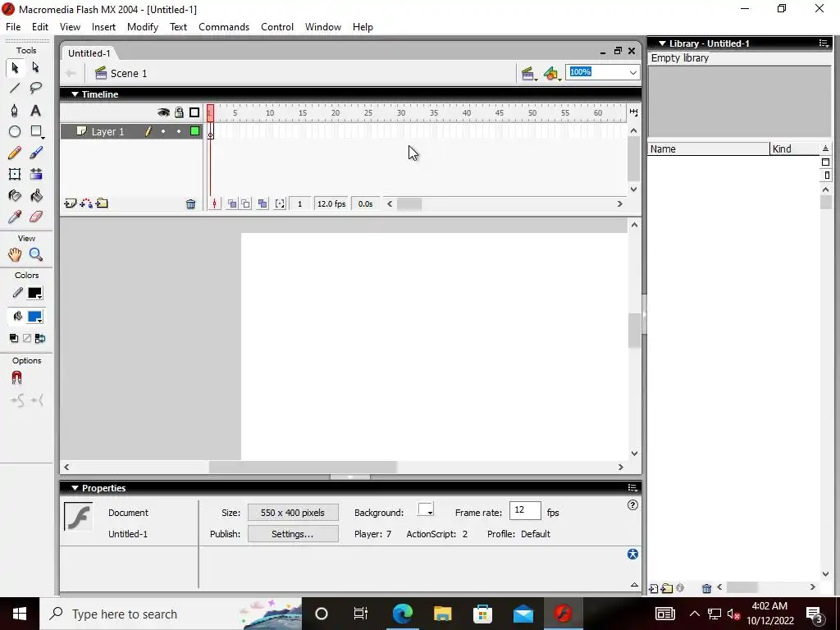Screen dimensions: 840x630
Task: Select the Pen tool
Action: 15,111
